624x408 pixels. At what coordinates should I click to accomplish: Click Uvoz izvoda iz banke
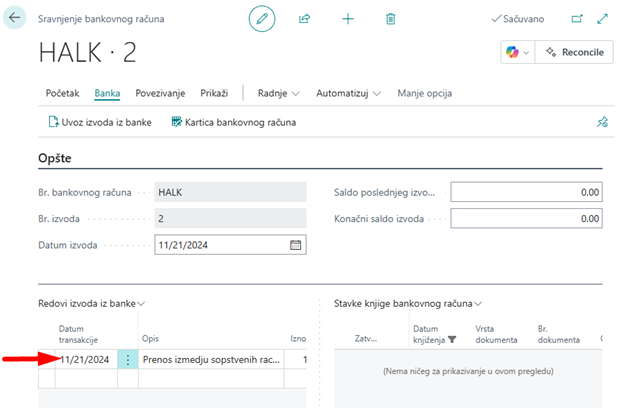click(102, 123)
